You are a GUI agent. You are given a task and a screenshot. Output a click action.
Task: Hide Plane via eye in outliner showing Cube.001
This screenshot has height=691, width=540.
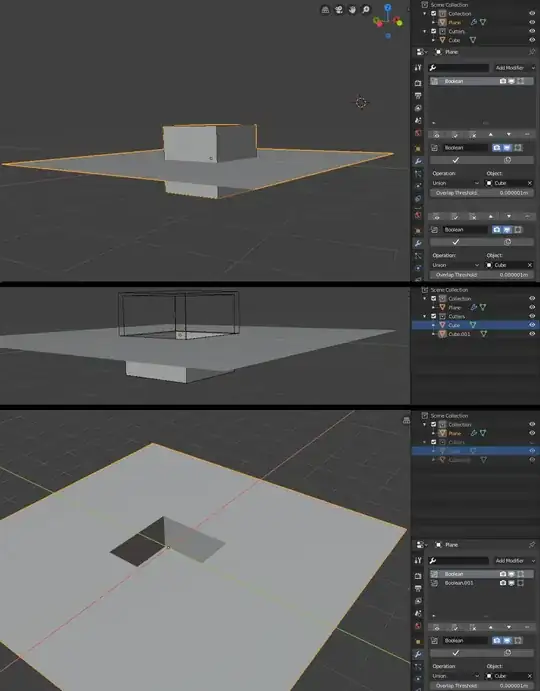pos(532,307)
